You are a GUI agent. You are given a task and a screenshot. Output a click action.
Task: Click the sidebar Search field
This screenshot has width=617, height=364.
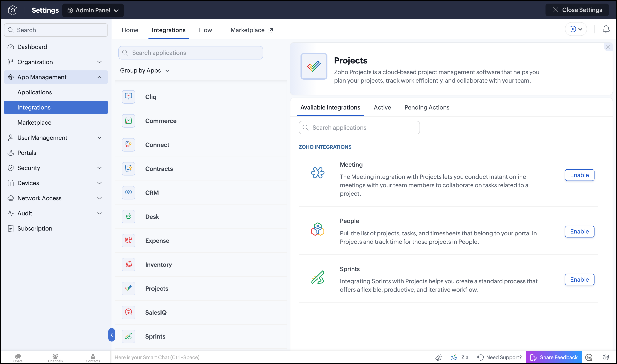(56, 30)
